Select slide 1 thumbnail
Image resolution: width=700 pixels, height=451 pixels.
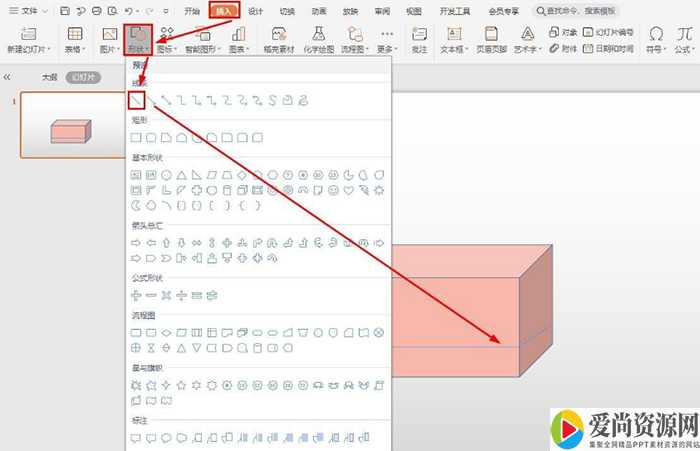click(x=70, y=126)
